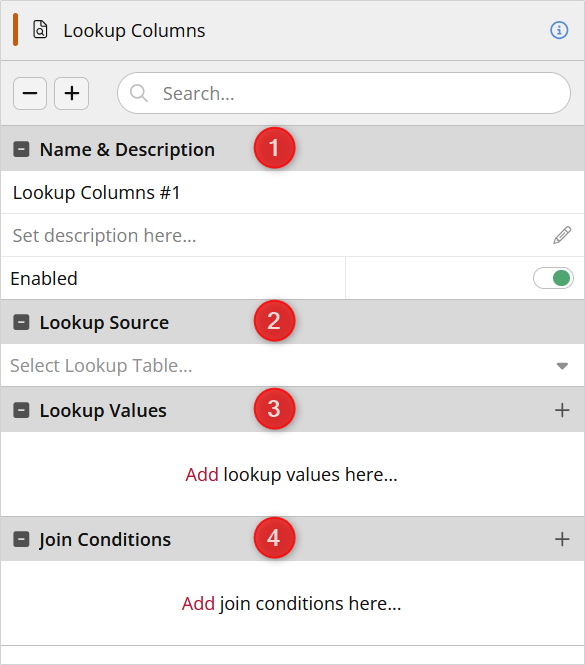Click the magnifier icon in the search box
Screen dimensions: 585x665
(139, 93)
